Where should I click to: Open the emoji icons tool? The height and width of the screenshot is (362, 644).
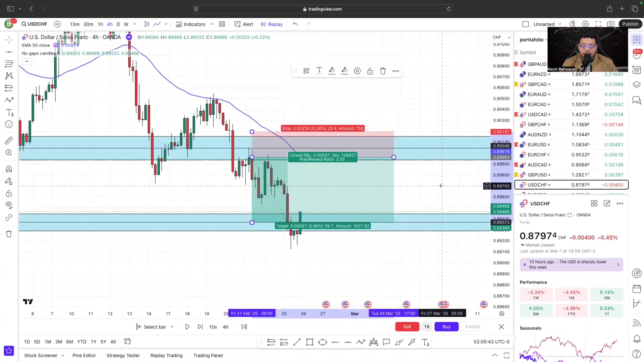click(x=9, y=124)
